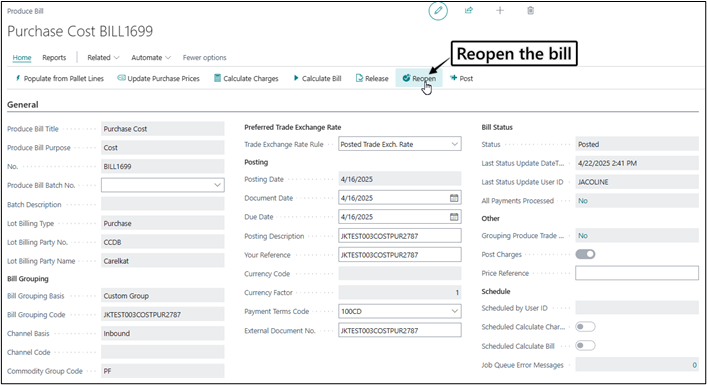Viewport: 707px width, 385px height.
Task: Click the Produce Bill Title field
Action: [162, 129]
